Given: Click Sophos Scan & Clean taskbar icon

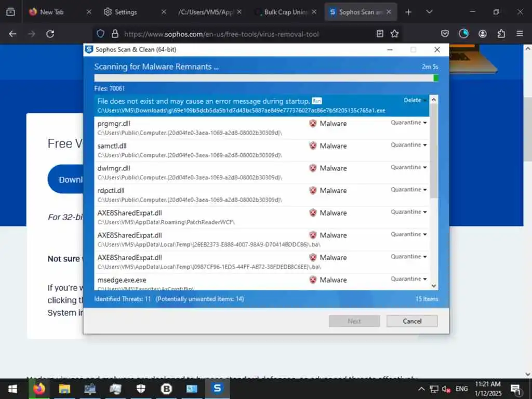Looking at the screenshot, I should [x=217, y=389].
